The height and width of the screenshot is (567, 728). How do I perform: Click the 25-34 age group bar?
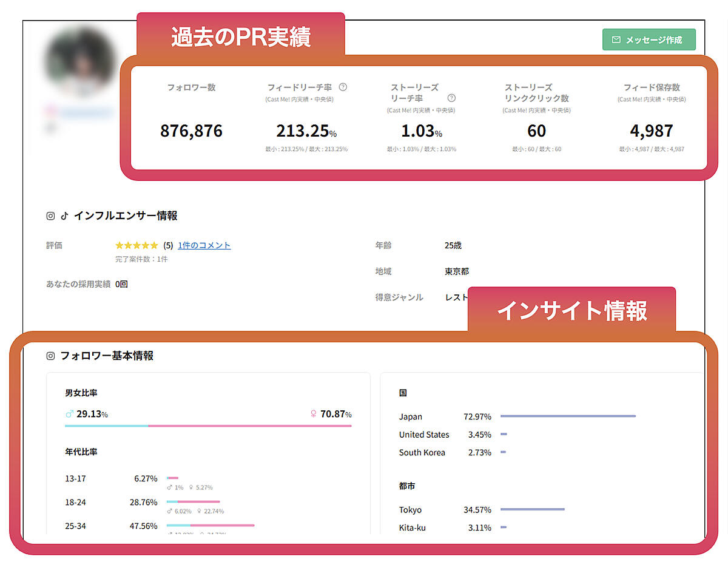(x=211, y=525)
